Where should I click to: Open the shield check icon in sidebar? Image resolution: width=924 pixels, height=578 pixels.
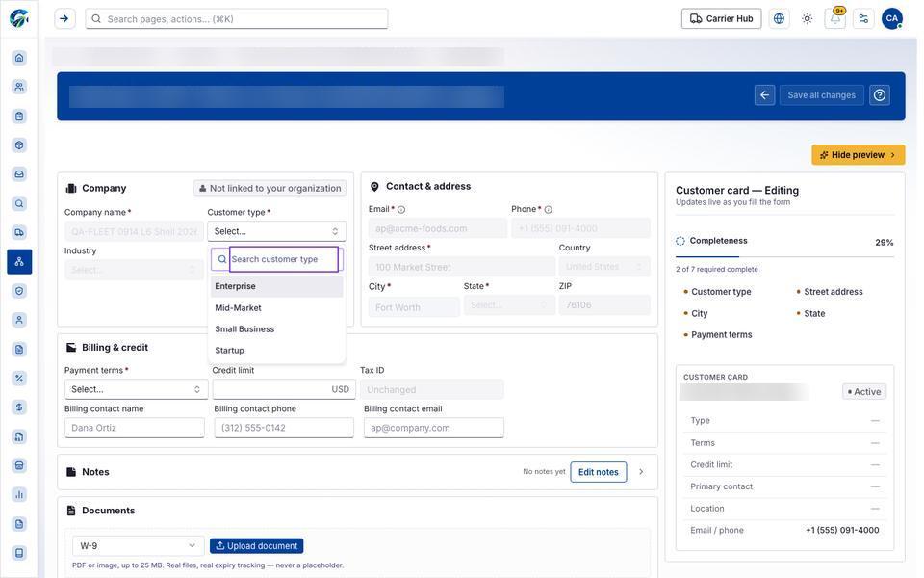click(x=19, y=291)
